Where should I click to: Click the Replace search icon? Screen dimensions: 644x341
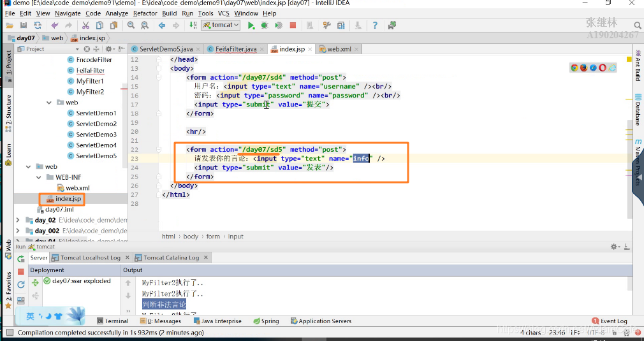pyautogui.click(x=145, y=25)
